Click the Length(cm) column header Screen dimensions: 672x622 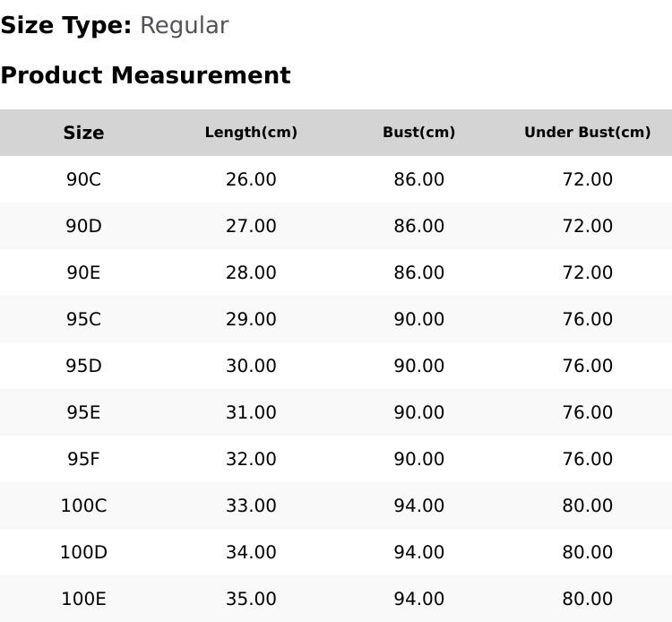251,133
